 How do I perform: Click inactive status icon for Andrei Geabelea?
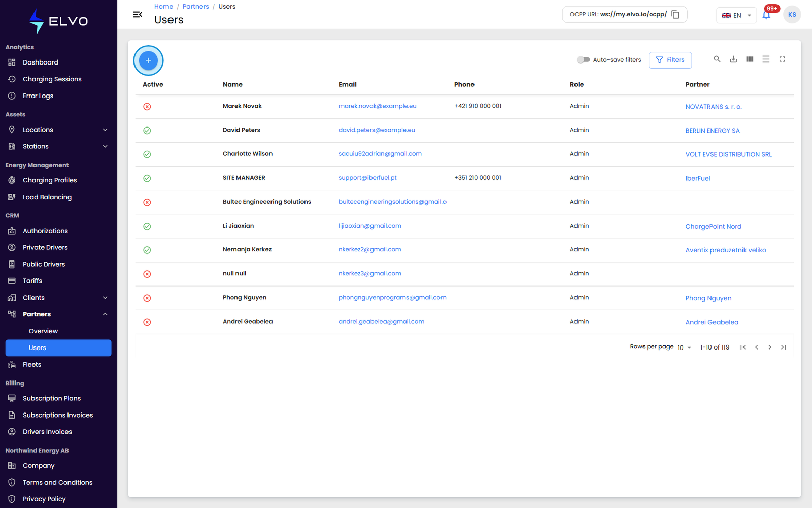click(147, 322)
